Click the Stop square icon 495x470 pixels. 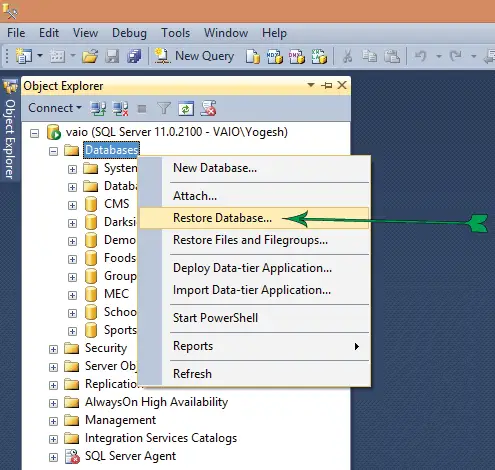coord(142,109)
